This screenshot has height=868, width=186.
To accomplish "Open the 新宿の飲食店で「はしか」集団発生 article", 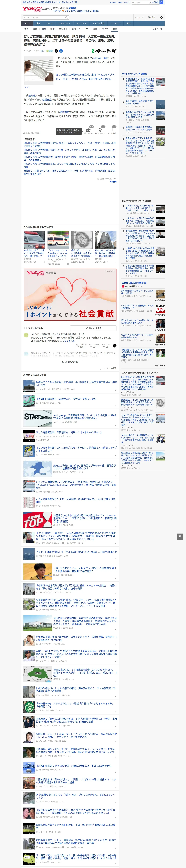I will click(x=76, y=842).
